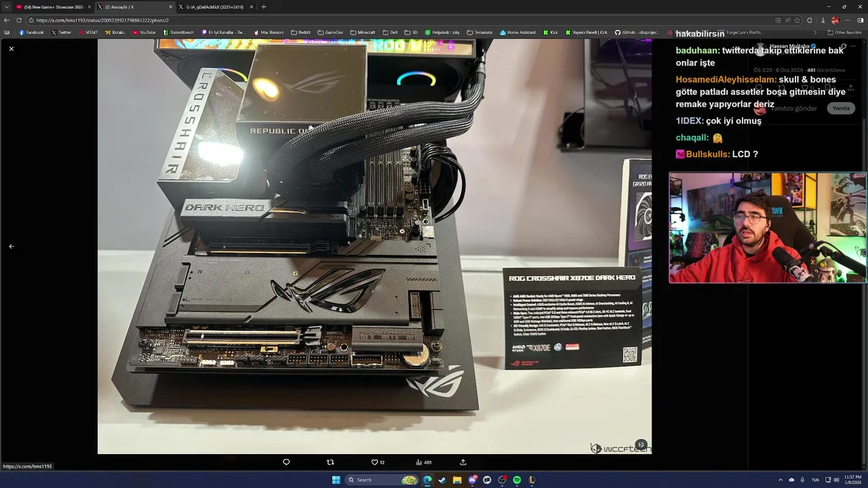Open the browser profile avatar
The width and height of the screenshot is (868, 488).
click(835, 20)
